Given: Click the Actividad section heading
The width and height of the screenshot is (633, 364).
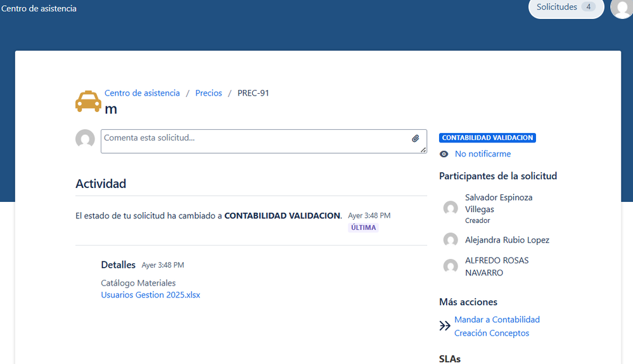Looking at the screenshot, I should [101, 184].
